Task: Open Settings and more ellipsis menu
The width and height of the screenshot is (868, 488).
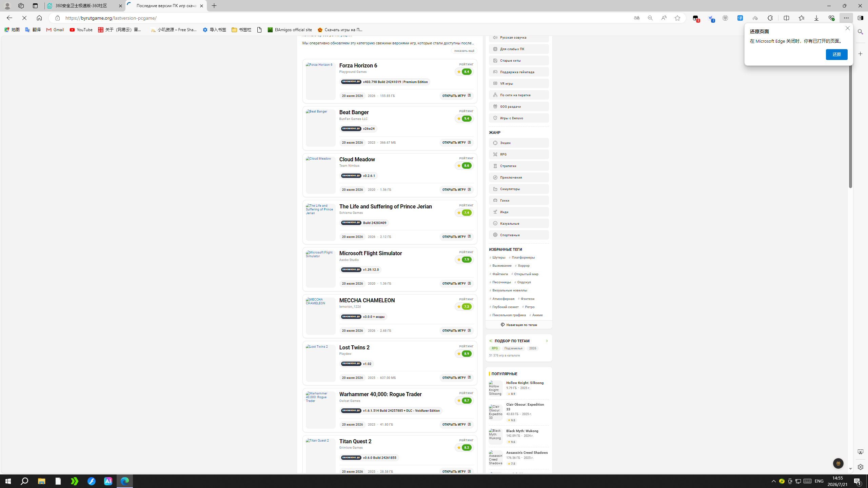Action: [846, 18]
